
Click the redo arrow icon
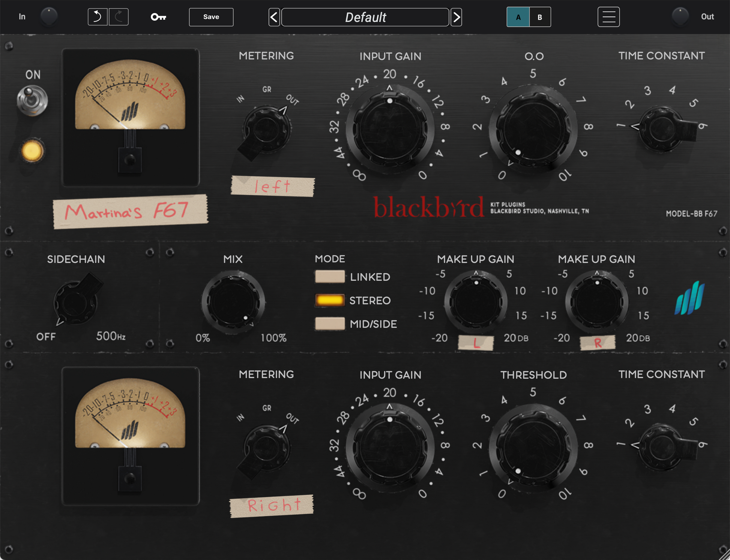[119, 17]
